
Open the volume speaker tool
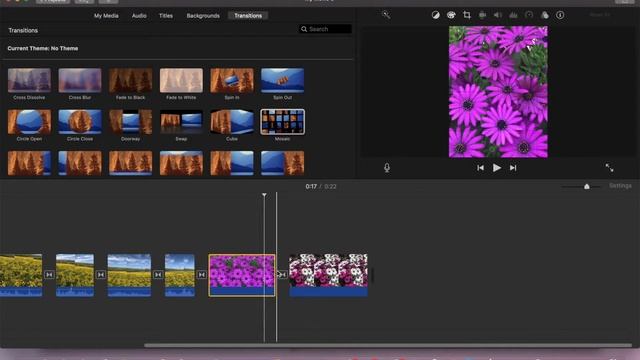498,15
